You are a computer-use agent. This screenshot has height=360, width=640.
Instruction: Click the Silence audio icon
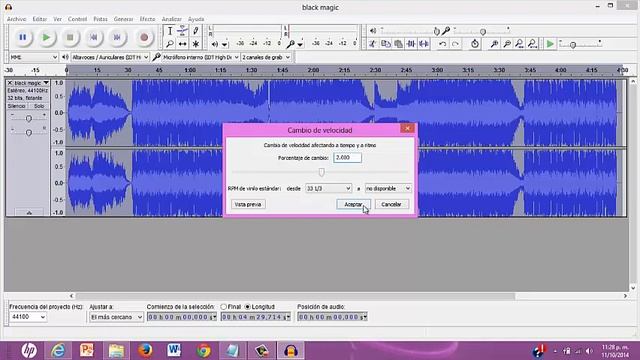click(x=424, y=44)
